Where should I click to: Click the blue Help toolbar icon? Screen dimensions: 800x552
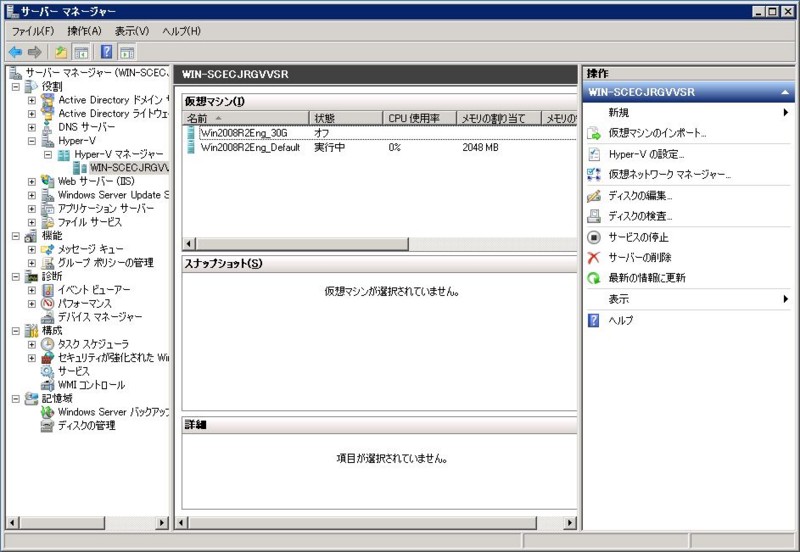[x=107, y=52]
